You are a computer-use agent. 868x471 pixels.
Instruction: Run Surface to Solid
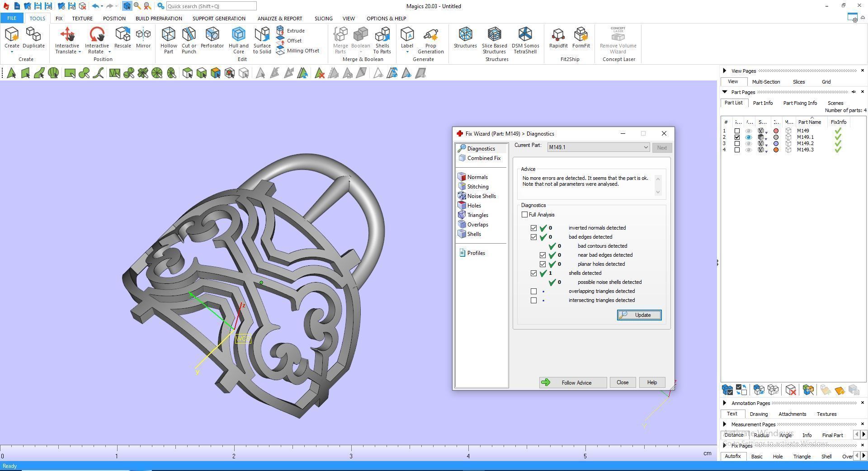262,40
